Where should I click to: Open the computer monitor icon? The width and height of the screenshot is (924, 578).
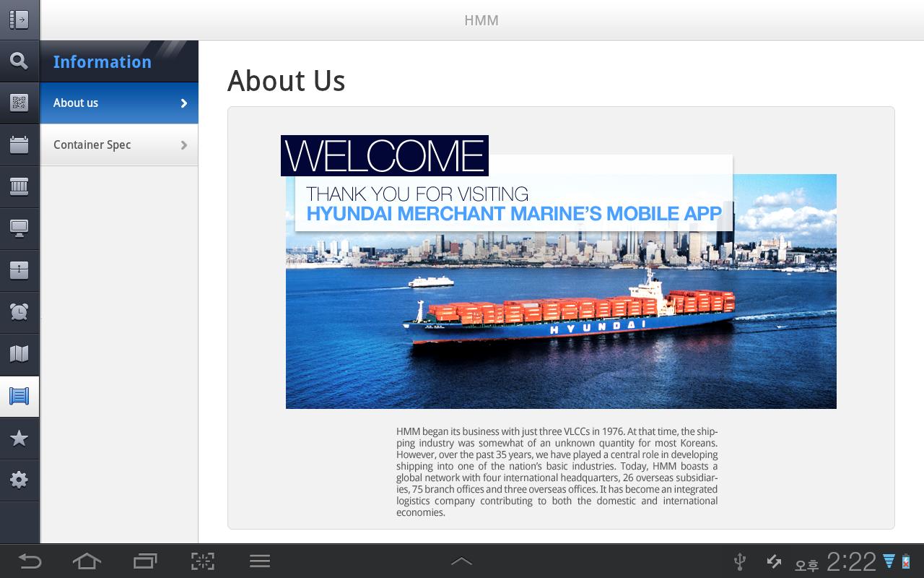click(x=19, y=228)
